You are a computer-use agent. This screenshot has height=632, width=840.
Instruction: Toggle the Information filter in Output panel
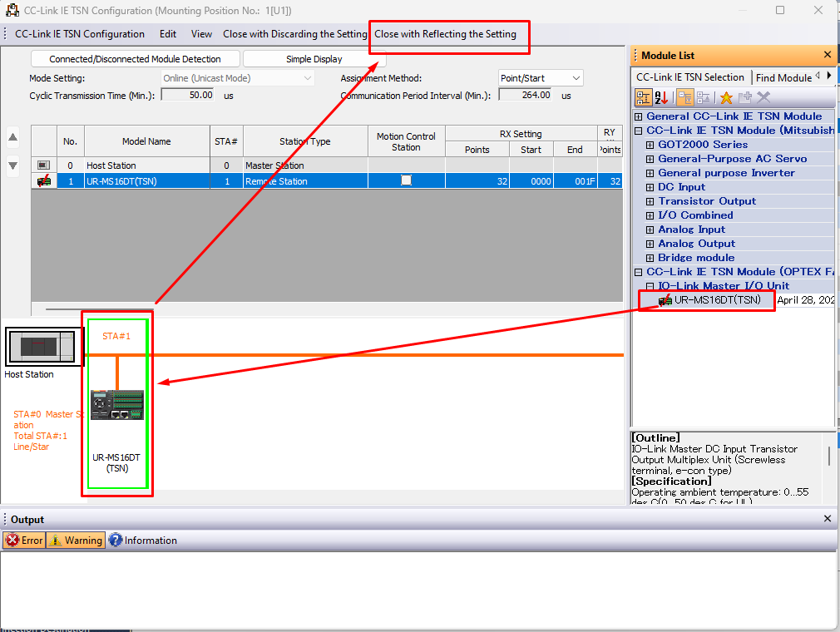click(x=143, y=541)
